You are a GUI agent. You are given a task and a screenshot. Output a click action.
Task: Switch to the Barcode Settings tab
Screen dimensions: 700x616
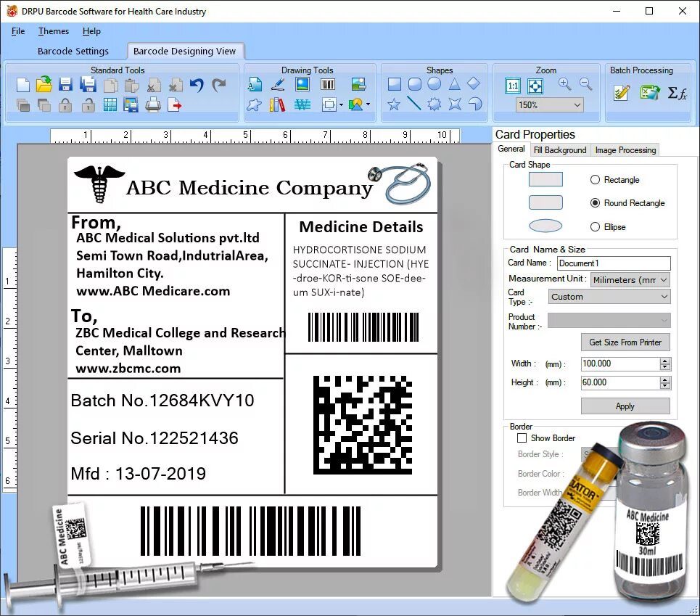pyautogui.click(x=73, y=52)
